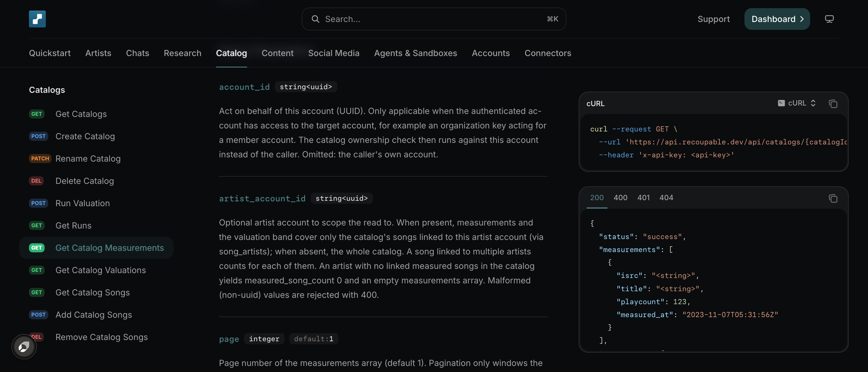Open the cURL language dropdown

[797, 103]
